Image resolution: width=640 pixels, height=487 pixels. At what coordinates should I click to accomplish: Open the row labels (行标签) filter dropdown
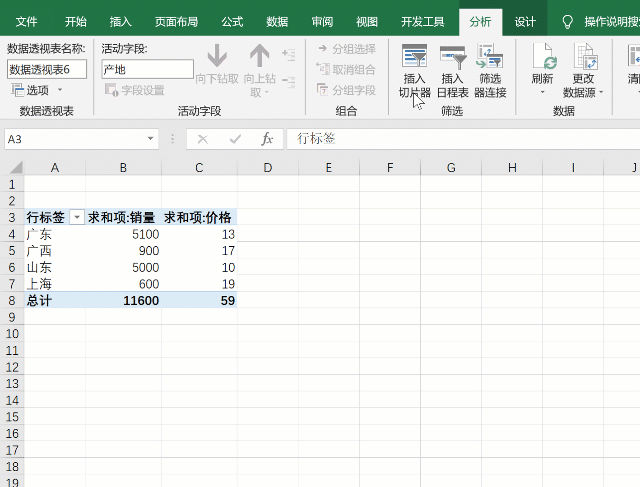point(77,217)
